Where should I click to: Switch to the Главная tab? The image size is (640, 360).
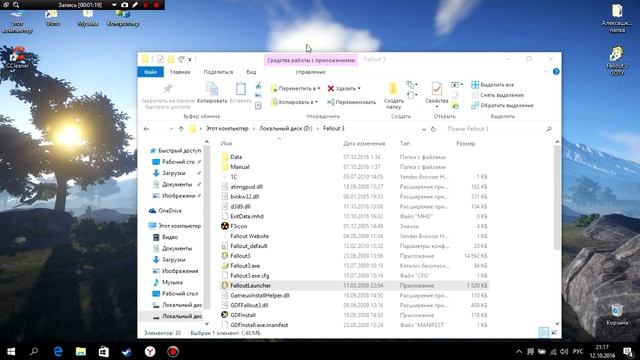pyautogui.click(x=180, y=72)
